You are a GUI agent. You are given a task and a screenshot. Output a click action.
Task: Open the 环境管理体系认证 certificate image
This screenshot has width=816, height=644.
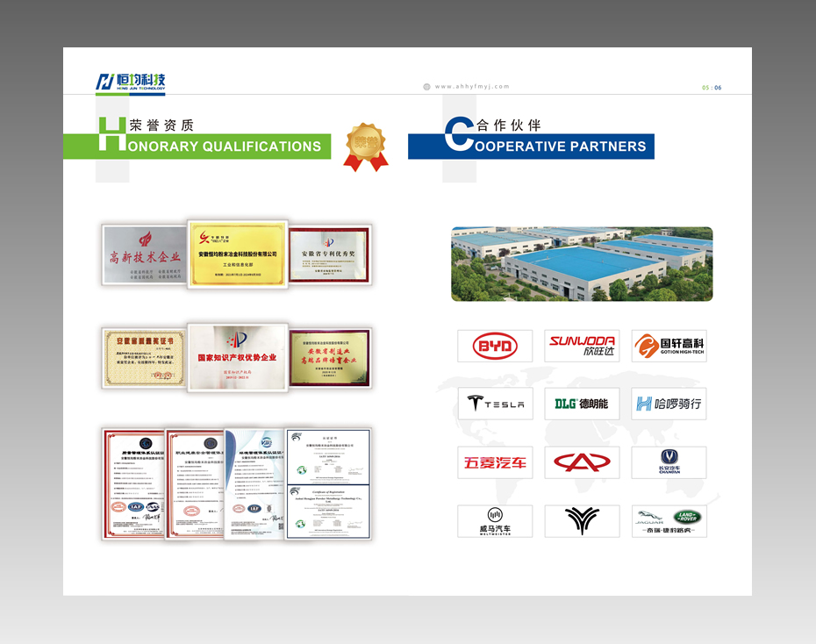click(x=255, y=484)
